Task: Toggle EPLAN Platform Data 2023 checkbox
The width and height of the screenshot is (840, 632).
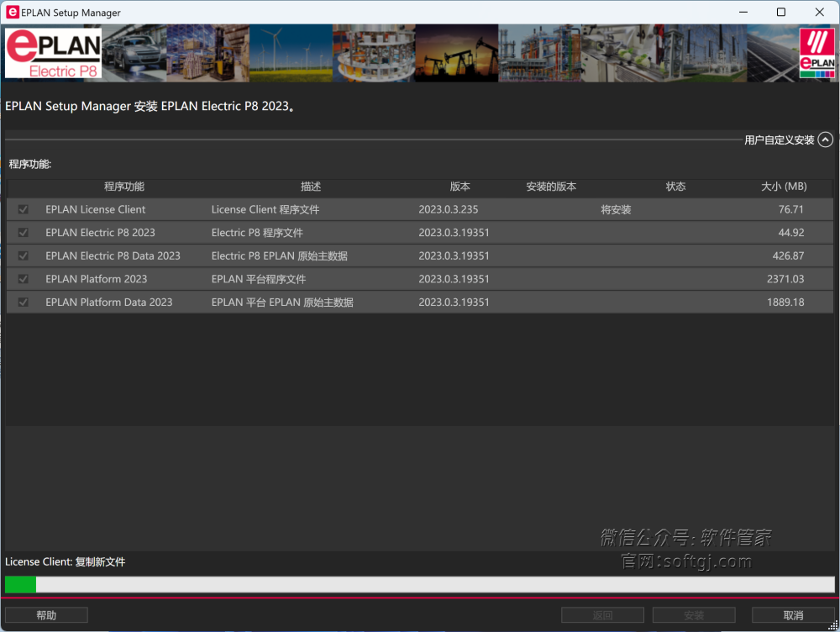Action: (x=24, y=302)
